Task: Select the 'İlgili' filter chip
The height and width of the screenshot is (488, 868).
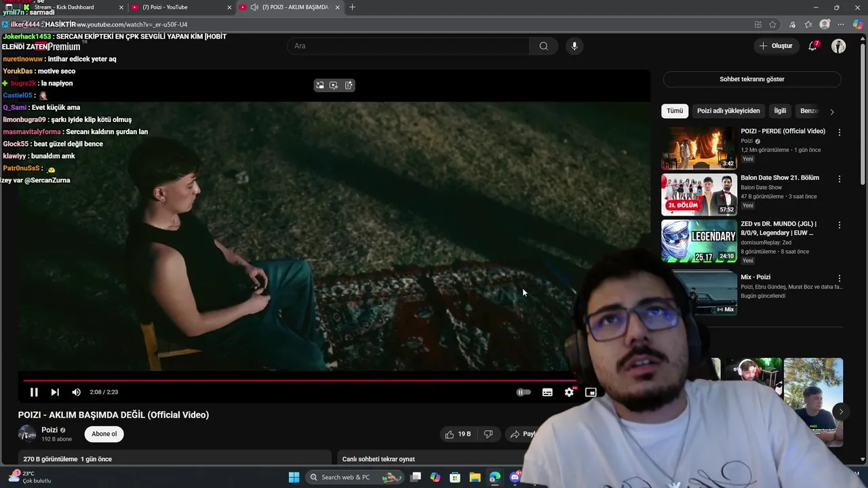Action: click(781, 110)
